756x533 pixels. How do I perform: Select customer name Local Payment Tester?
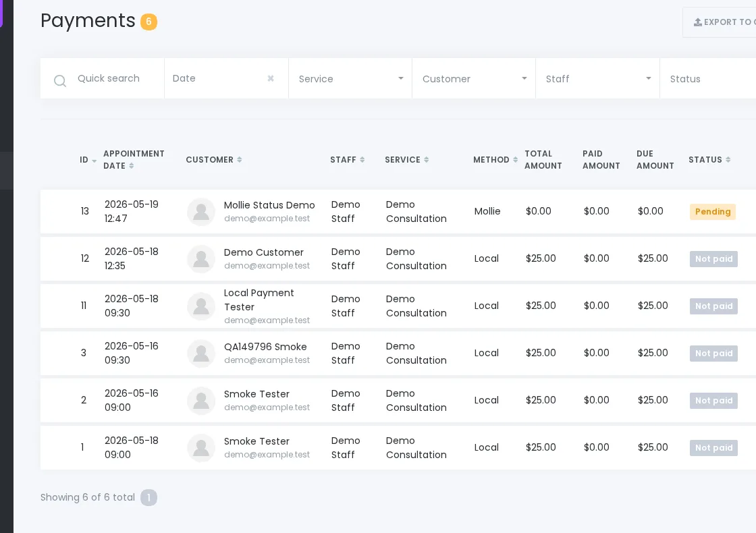(x=259, y=300)
